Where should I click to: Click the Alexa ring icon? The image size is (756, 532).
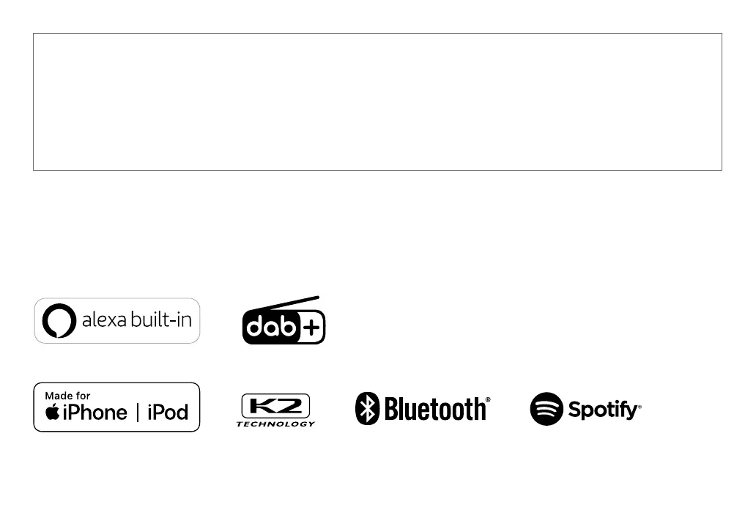[x=59, y=320]
